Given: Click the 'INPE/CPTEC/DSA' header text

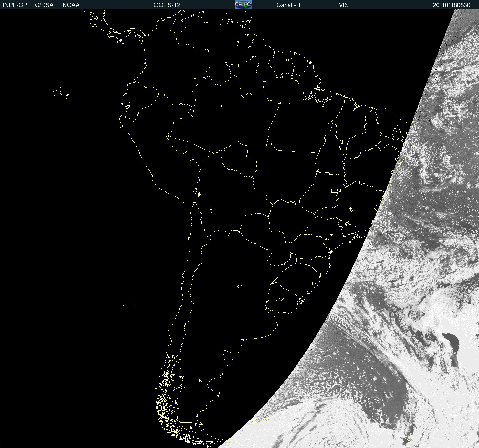Looking at the screenshot, I should click(28, 5).
